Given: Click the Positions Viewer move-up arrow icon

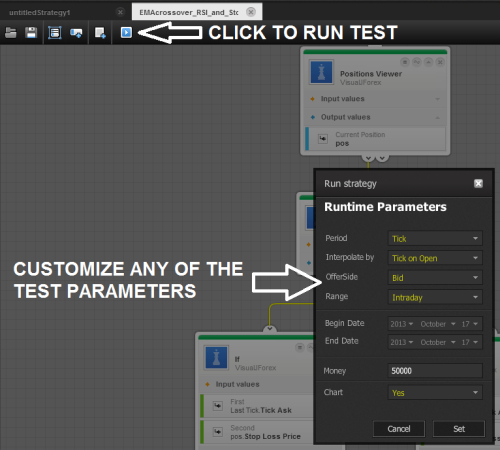Looking at the screenshot, I should coord(428,62).
